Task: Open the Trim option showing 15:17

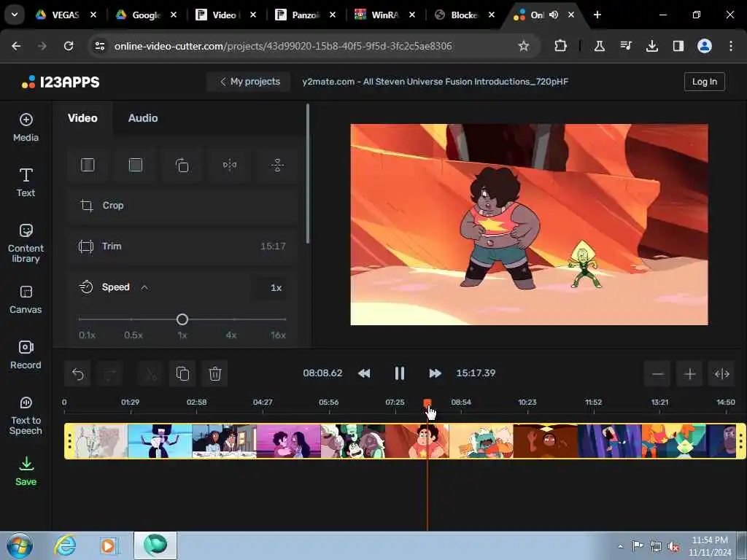Action: click(x=182, y=246)
